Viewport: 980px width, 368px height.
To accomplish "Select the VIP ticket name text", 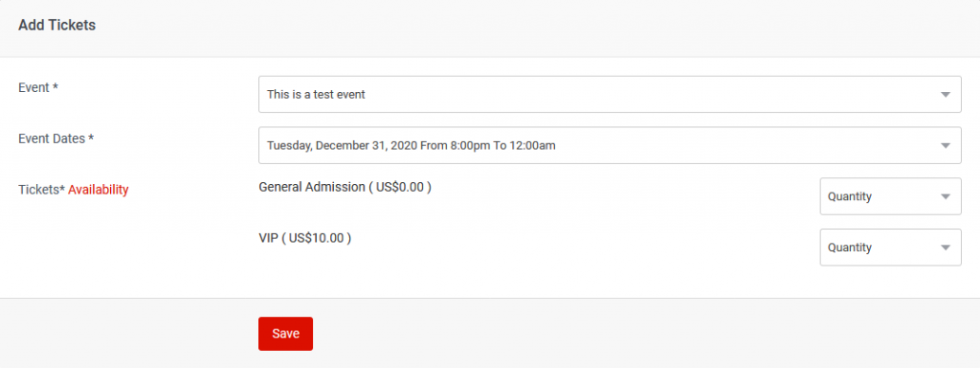I will click(268, 238).
